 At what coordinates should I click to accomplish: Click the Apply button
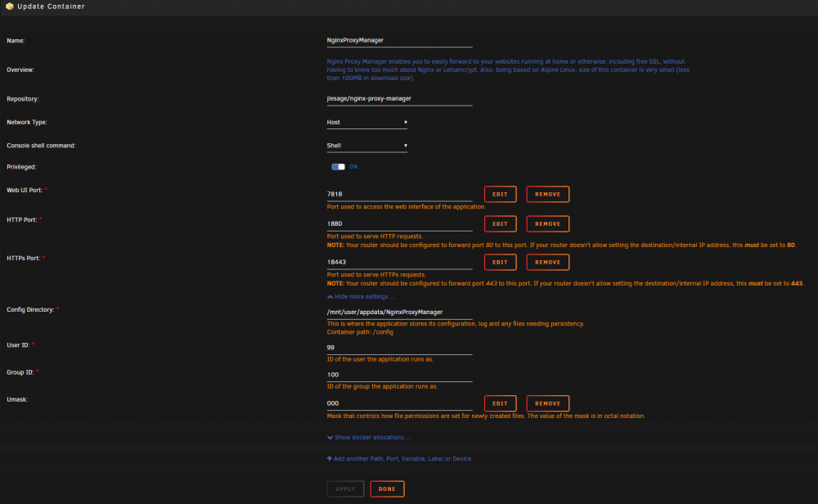pyautogui.click(x=345, y=489)
